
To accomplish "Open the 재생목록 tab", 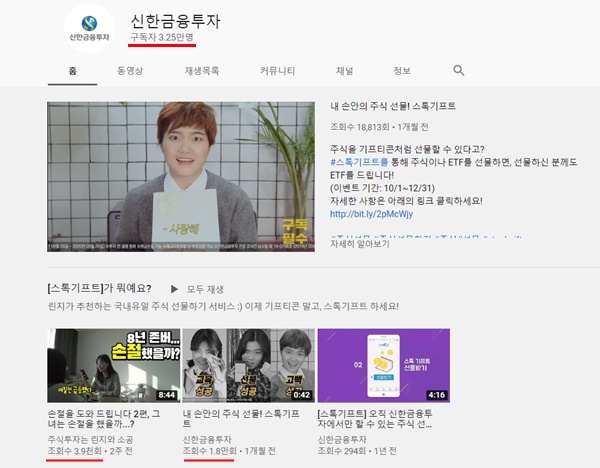I will tap(202, 71).
